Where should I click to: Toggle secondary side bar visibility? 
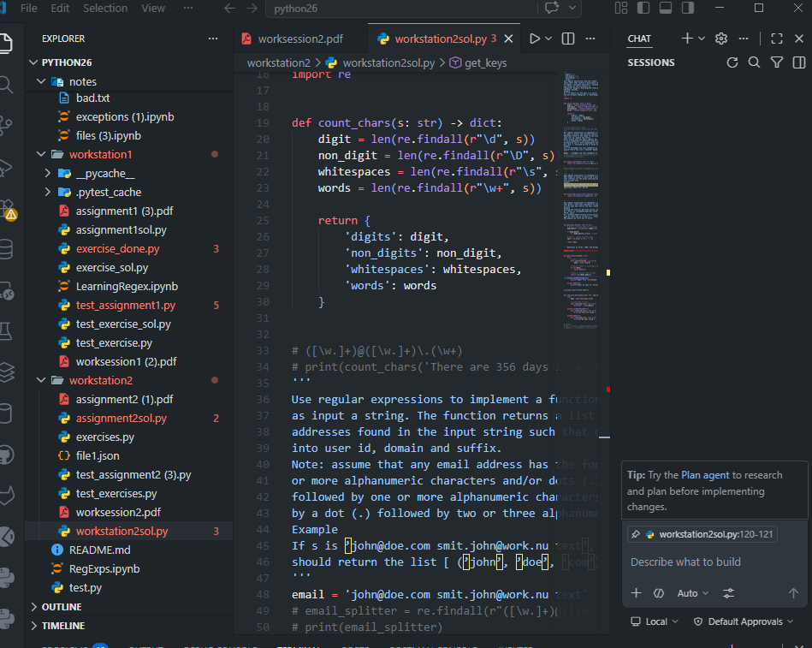click(x=688, y=8)
